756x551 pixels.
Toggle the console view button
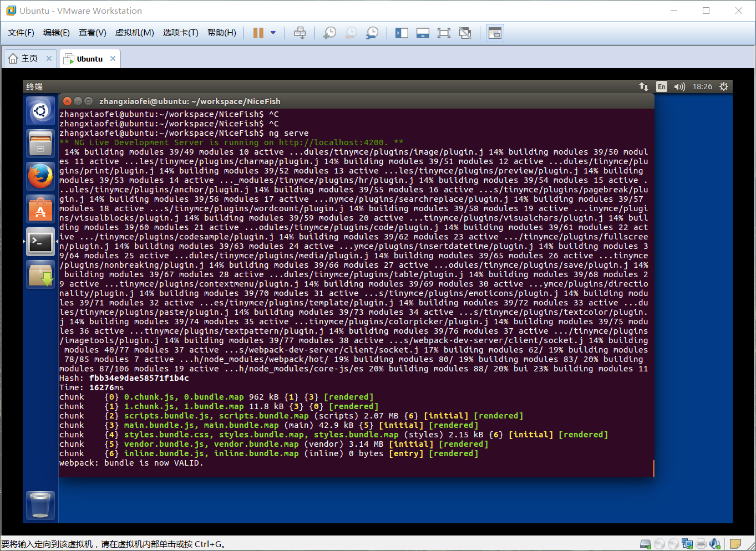pyautogui.click(x=495, y=33)
